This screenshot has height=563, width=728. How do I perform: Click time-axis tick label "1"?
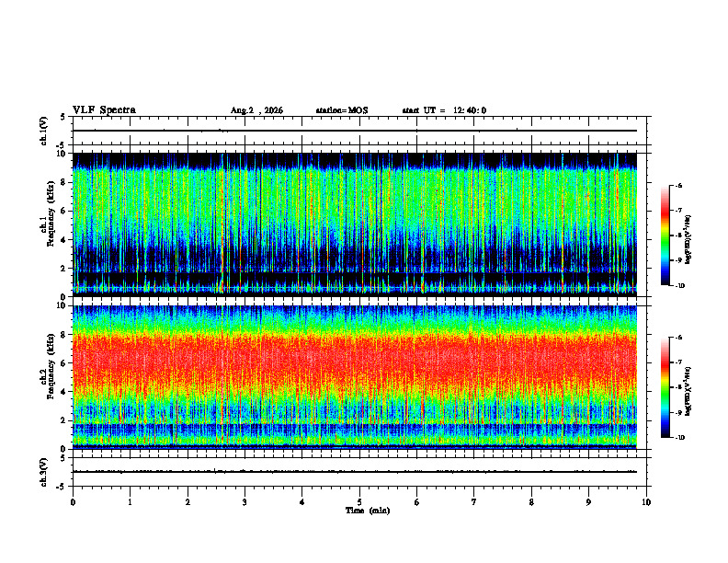coord(131,502)
